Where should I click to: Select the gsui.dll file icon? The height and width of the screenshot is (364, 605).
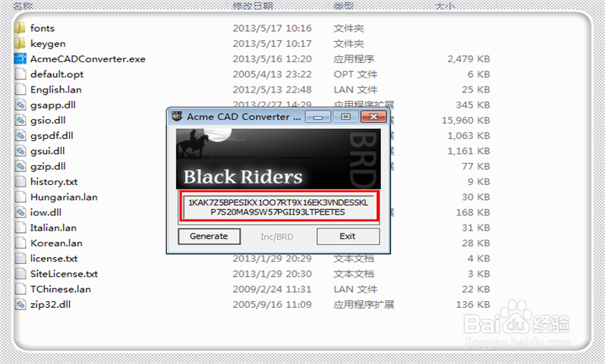click(x=20, y=151)
